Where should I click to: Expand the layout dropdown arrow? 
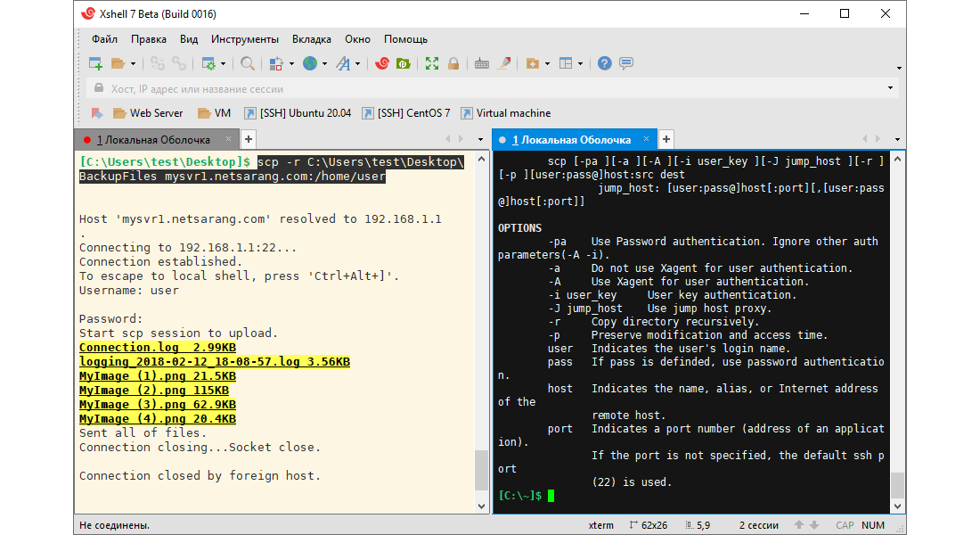tap(581, 64)
